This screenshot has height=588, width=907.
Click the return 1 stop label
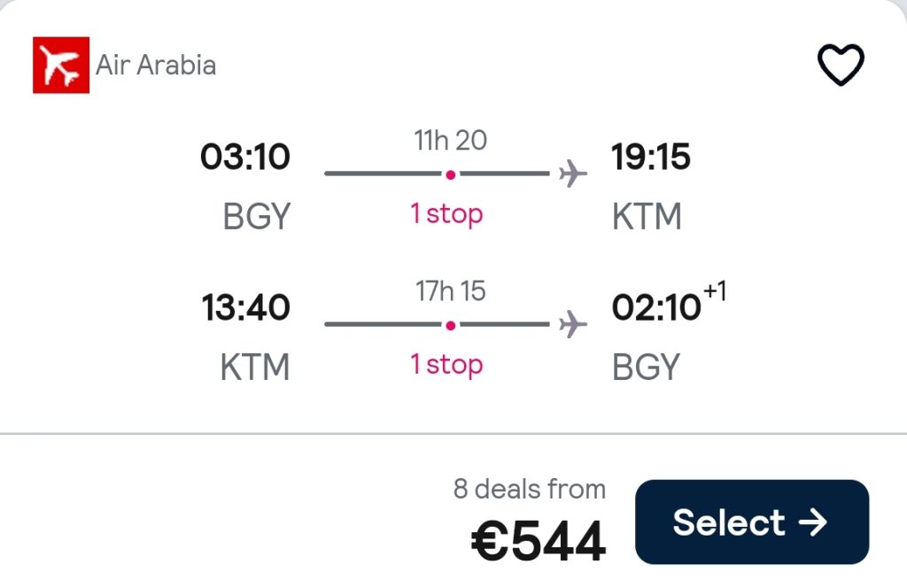(446, 365)
